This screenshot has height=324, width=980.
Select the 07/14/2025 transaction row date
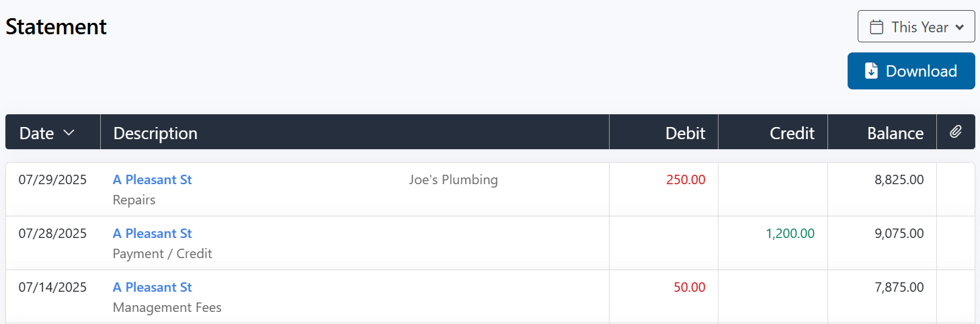tap(52, 287)
